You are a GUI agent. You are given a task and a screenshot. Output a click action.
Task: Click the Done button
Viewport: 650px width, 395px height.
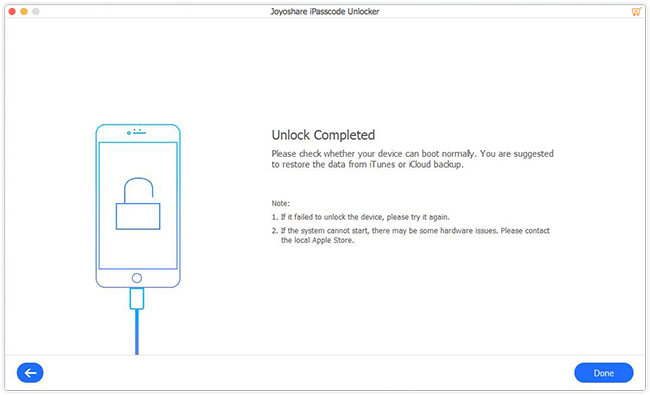[604, 373]
